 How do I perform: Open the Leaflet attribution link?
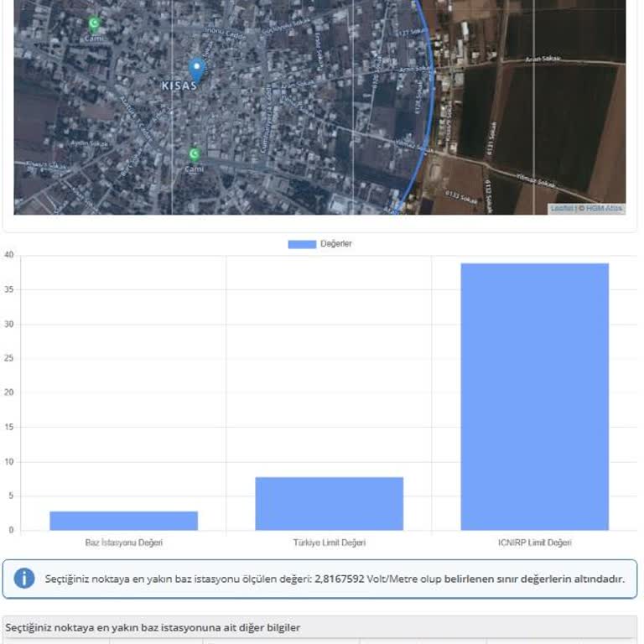coord(562,209)
